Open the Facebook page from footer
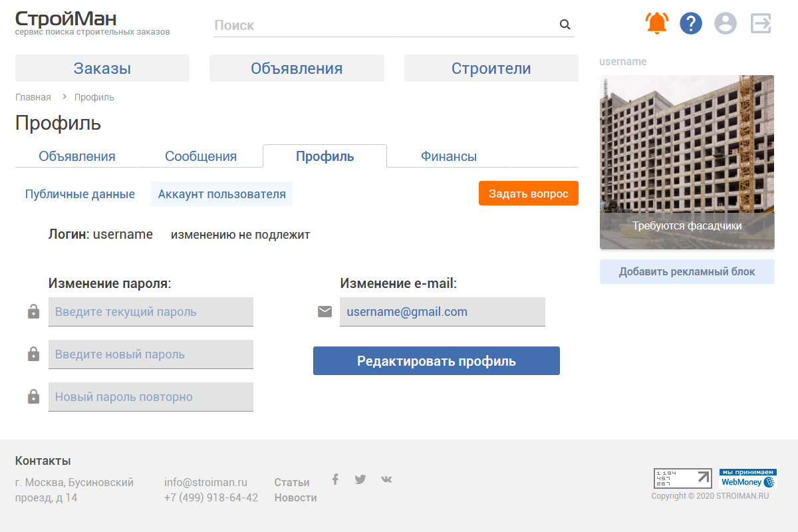 pyautogui.click(x=335, y=479)
